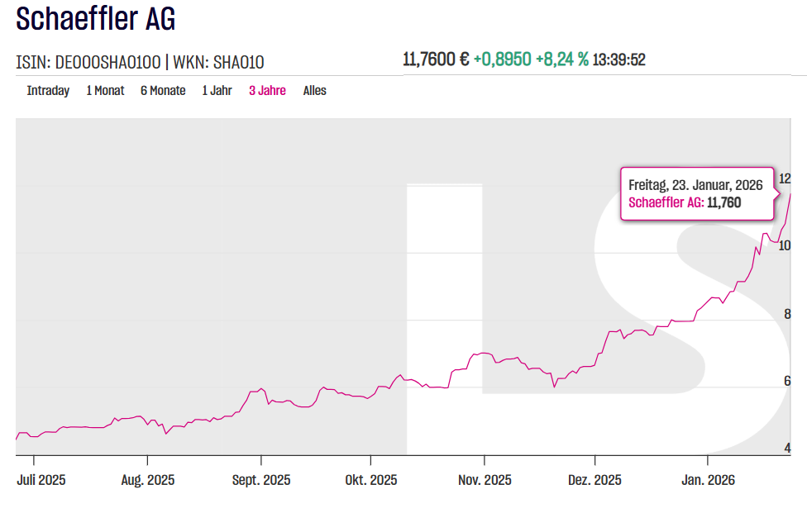Click the Aug. 2025 axis label
Screen dimensions: 807x532
click(147, 480)
